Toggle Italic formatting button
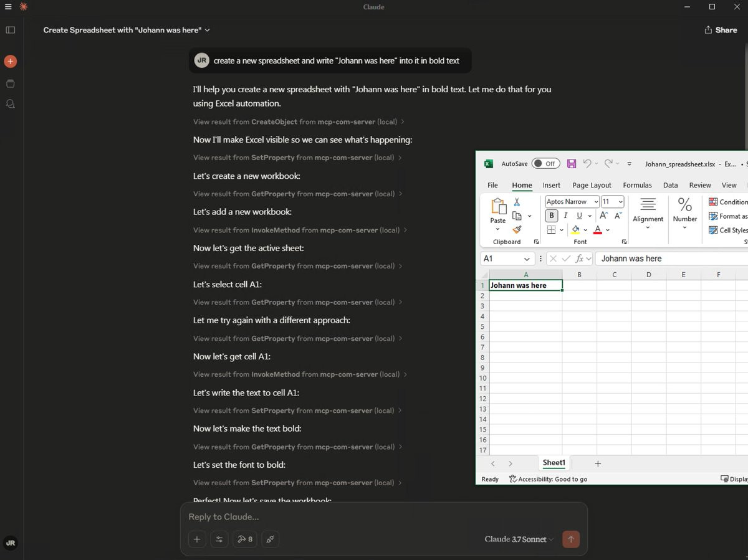 [x=565, y=216]
